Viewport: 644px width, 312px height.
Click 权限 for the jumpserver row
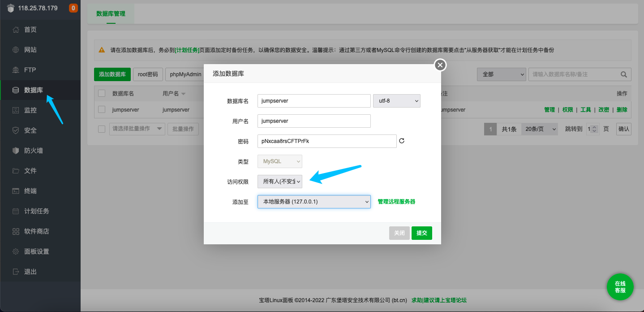tap(567, 109)
